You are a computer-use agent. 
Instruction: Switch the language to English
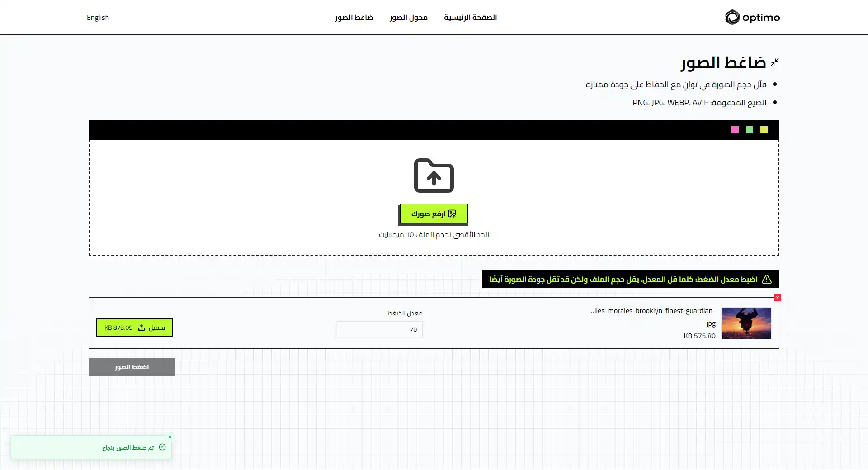[98, 17]
